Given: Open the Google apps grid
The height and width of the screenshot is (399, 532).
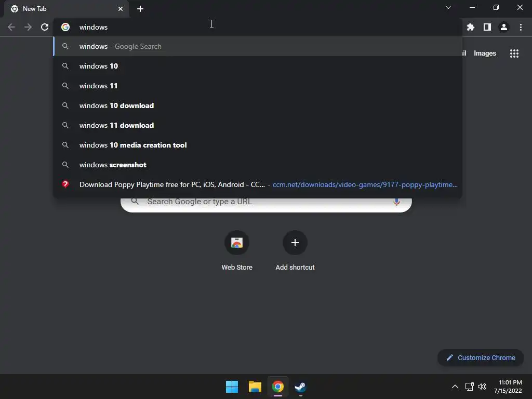Looking at the screenshot, I should tap(514, 54).
